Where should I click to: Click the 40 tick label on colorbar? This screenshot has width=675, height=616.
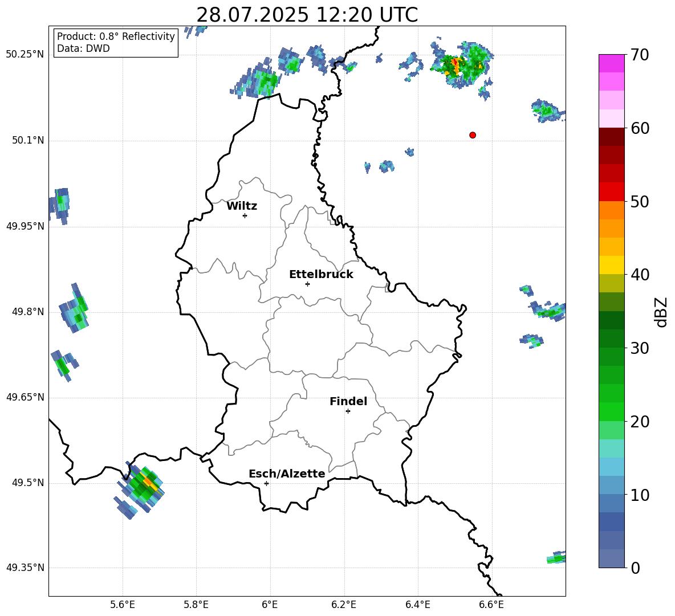pyautogui.click(x=640, y=275)
